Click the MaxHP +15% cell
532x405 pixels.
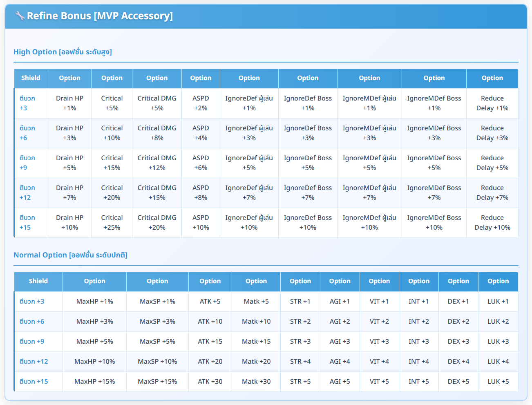(x=95, y=381)
